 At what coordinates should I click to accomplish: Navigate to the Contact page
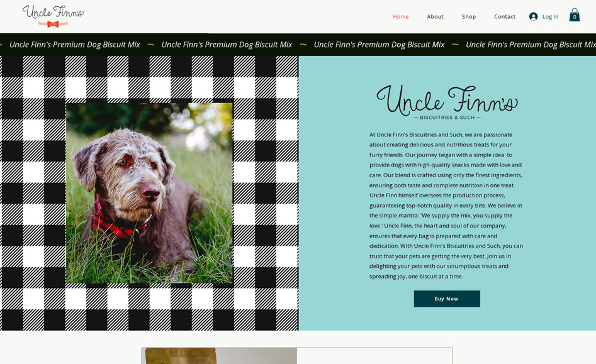click(505, 17)
